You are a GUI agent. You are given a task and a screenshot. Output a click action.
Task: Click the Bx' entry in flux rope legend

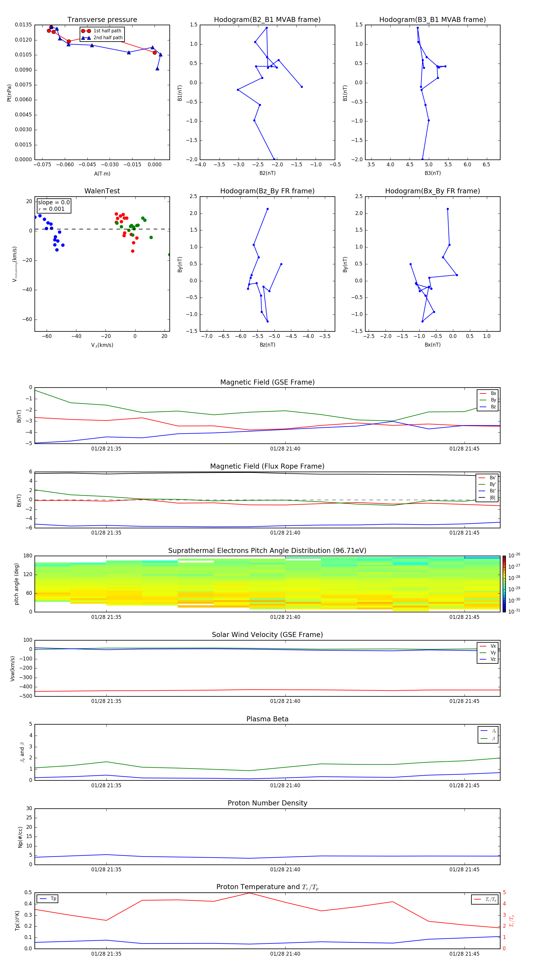(x=487, y=478)
